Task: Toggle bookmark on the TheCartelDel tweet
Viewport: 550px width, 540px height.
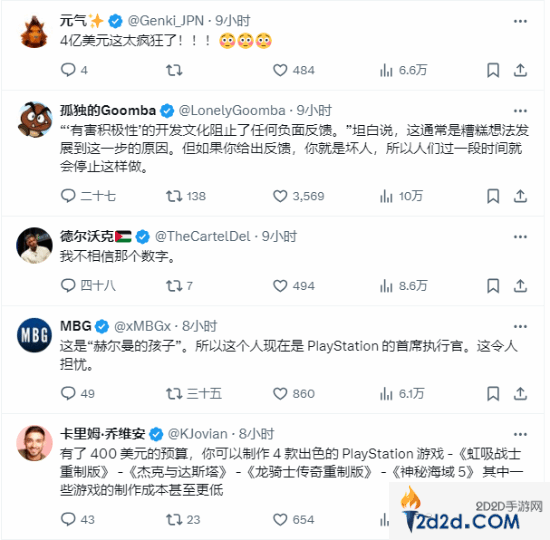Action: click(x=493, y=286)
